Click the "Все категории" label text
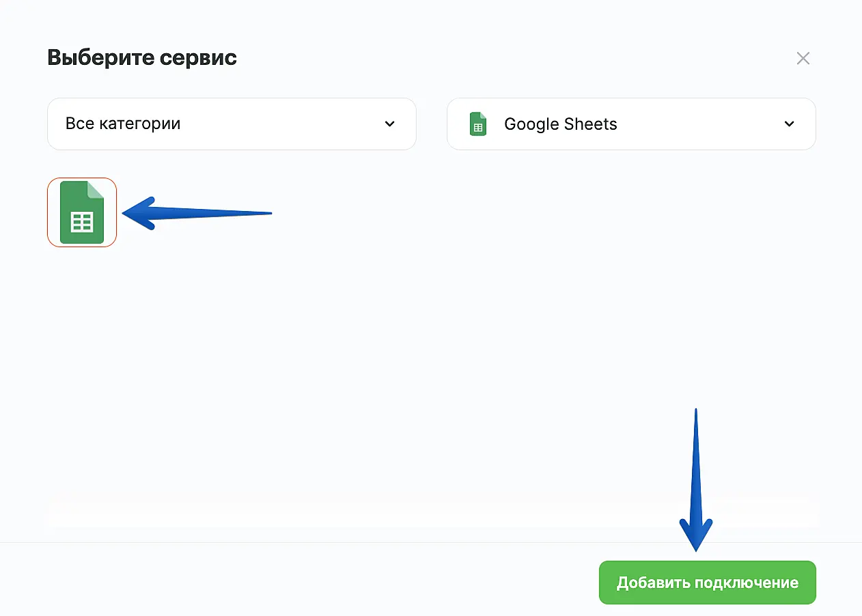 [x=123, y=124]
